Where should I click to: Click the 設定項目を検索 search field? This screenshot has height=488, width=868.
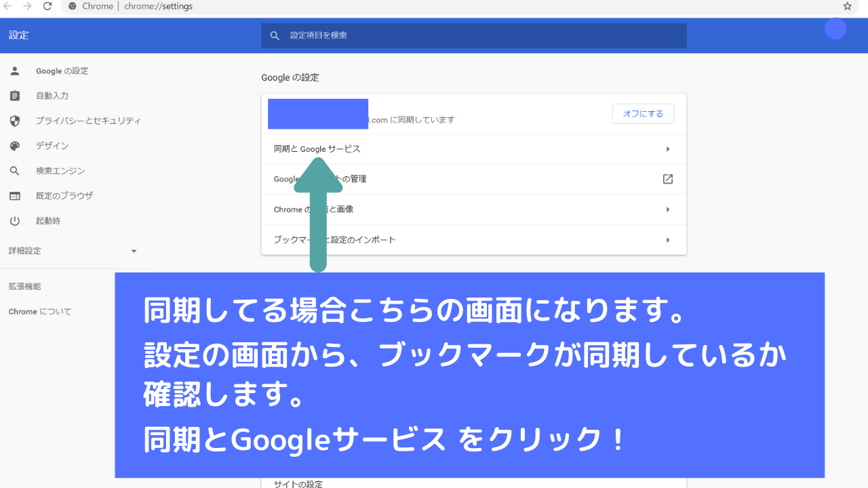pos(474,35)
